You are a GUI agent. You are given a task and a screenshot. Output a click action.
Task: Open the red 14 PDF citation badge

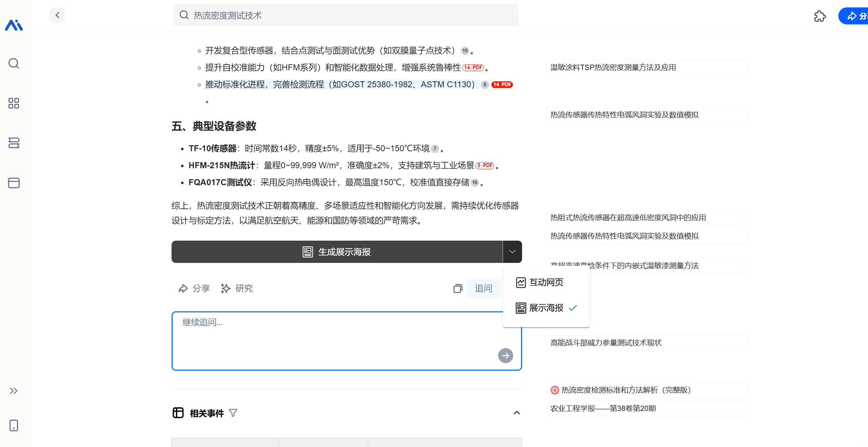(502, 84)
